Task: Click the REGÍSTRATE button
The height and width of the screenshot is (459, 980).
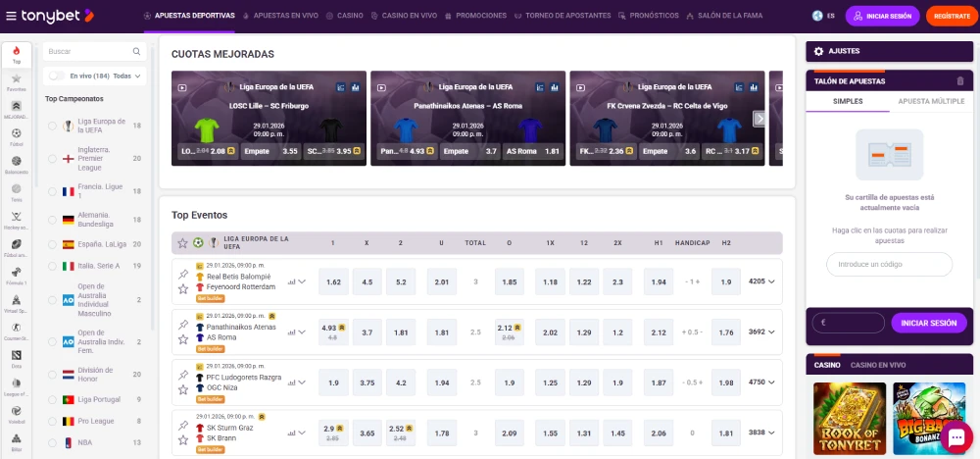Action: [x=952, y=17]
